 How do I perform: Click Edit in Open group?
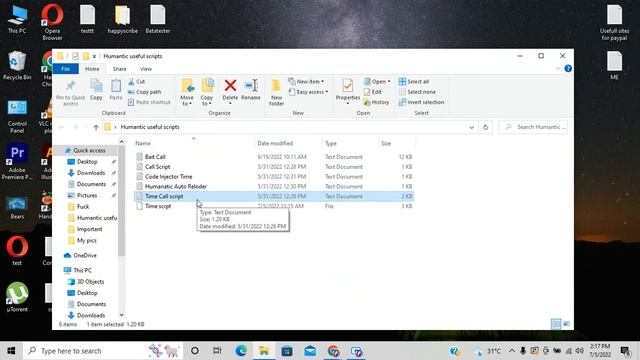tap(373, 92)
